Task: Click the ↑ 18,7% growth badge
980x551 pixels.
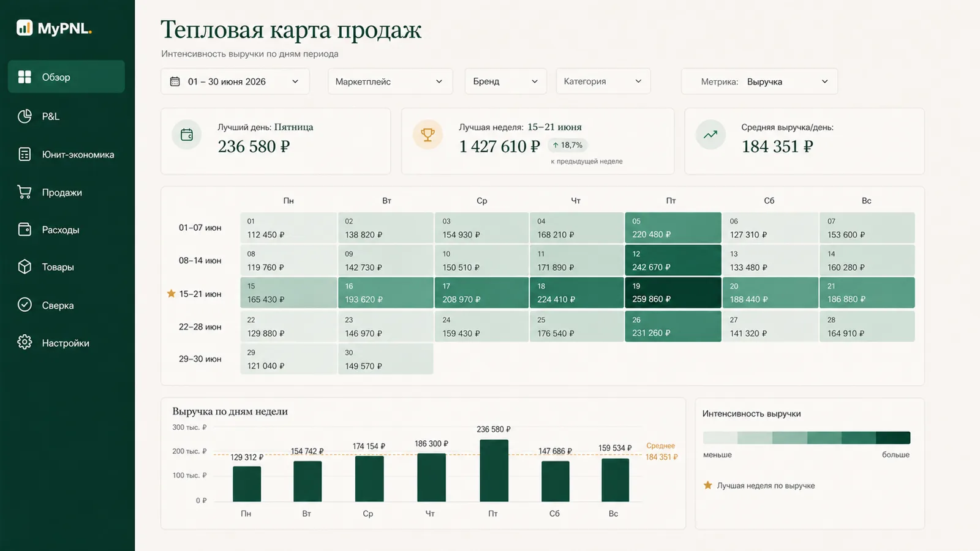Action: 567,145
